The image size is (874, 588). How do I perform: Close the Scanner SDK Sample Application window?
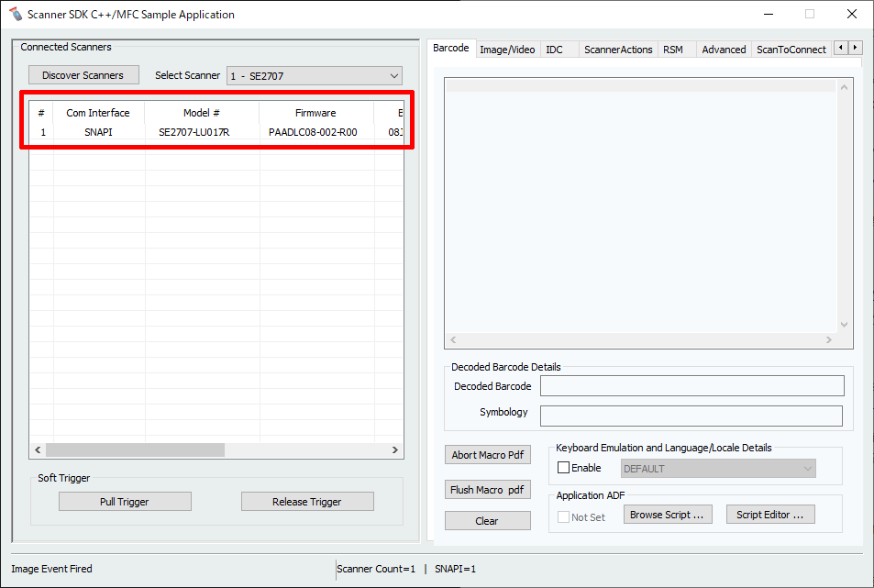[x=852, y=14]
